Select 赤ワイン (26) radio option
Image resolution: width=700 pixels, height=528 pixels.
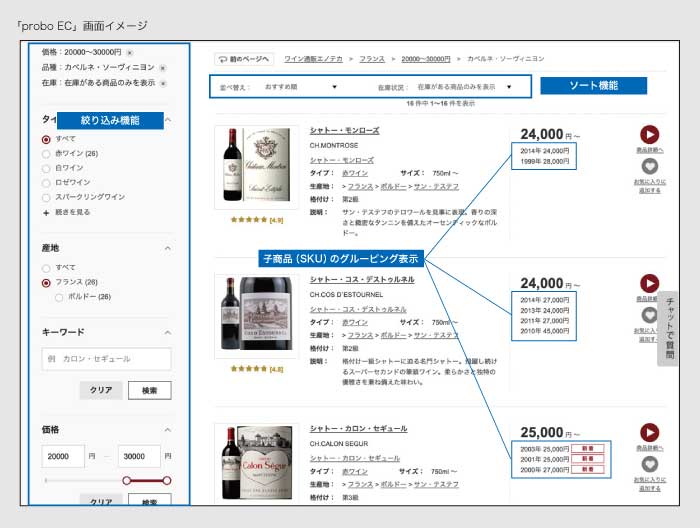point(46,154)
